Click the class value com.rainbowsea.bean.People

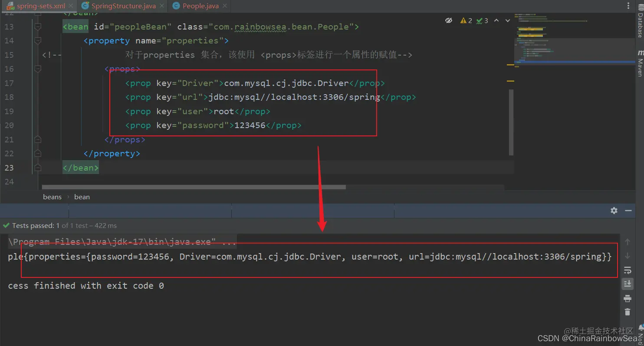(282, 27)
